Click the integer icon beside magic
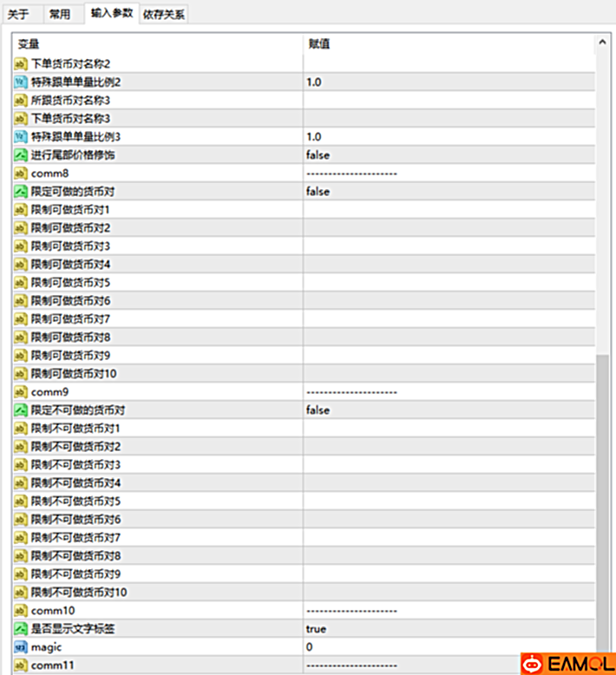Screen dimensions: 616x675 click(22, 646)
